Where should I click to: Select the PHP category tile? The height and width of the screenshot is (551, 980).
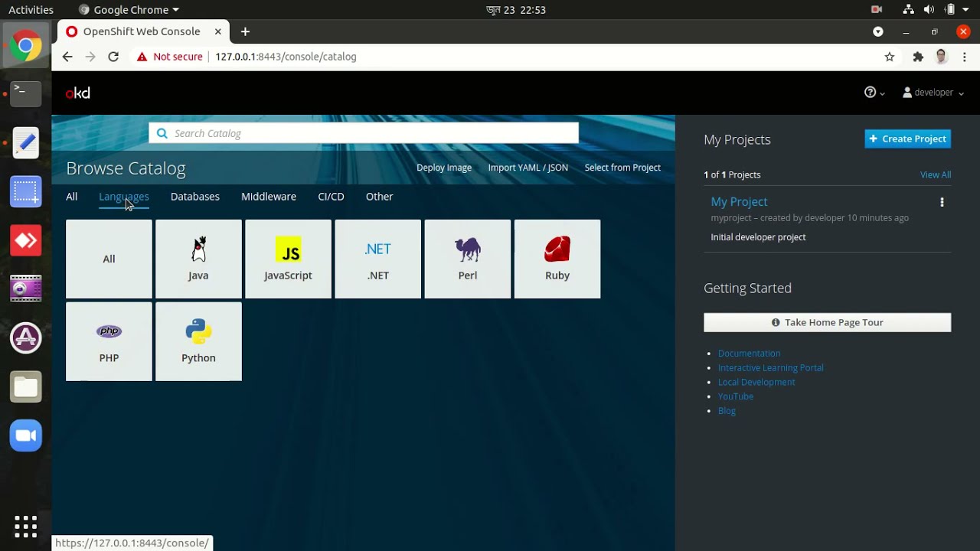pyautogui.click(x=109, y=341)
